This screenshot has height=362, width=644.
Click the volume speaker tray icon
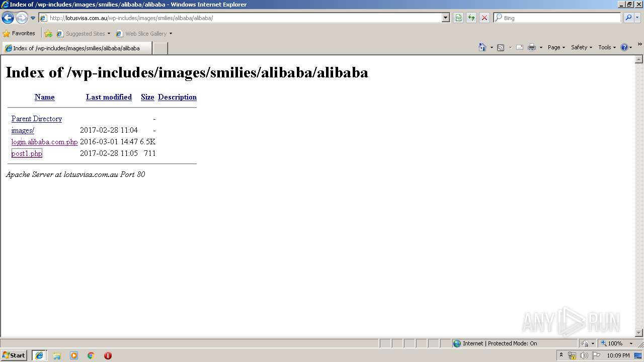[584, 355]
